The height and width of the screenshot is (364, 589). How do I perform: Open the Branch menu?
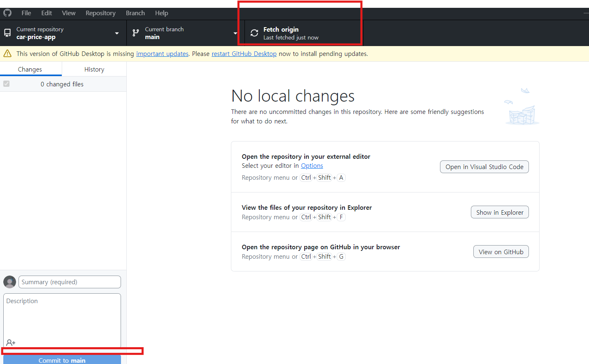click(135, 13)
